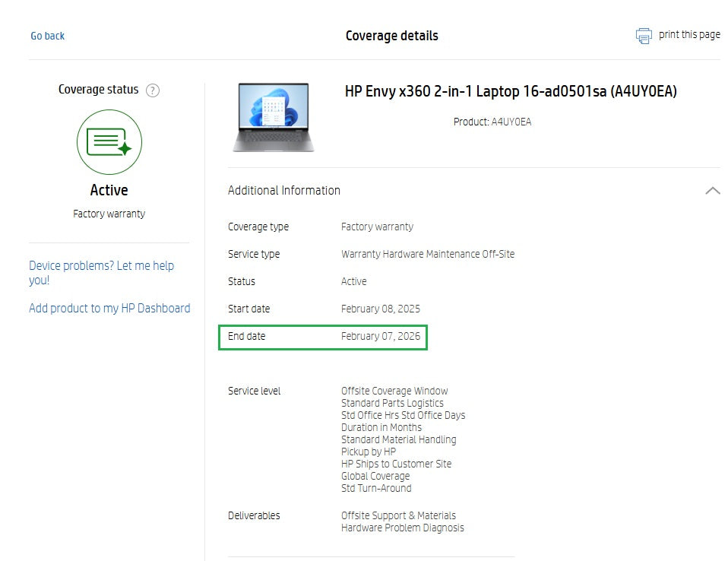
Task: Click the End date label
Action: pos(246,336)
